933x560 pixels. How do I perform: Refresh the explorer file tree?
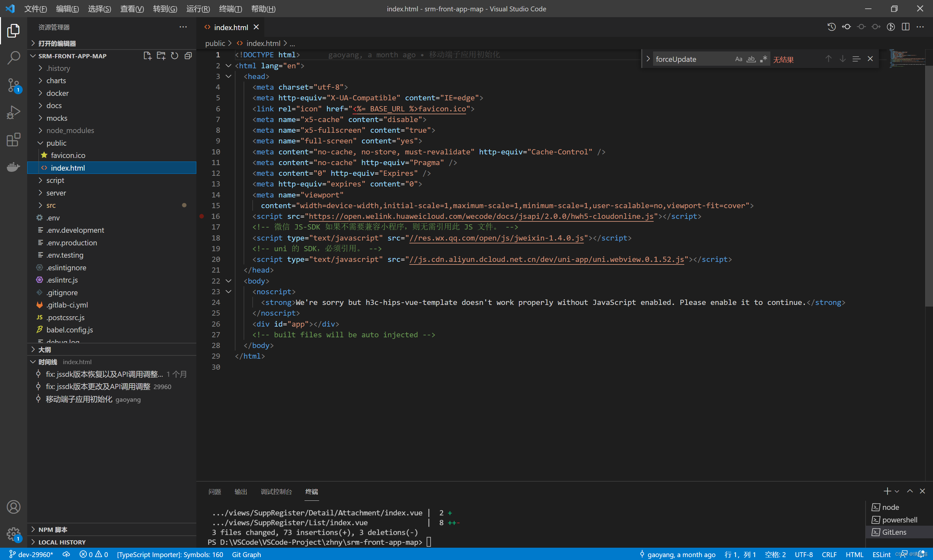[x=174, y=56]
